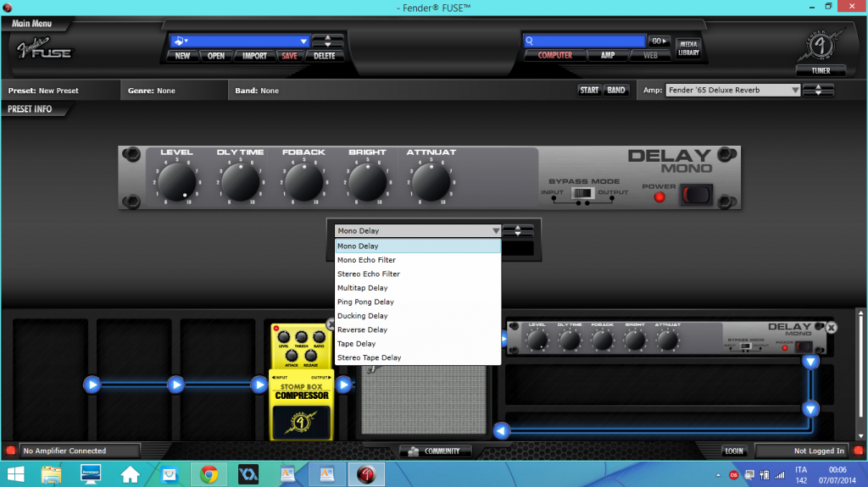Click the OPEN preset button
Viewport: 868px width, 487px height.
216,56
